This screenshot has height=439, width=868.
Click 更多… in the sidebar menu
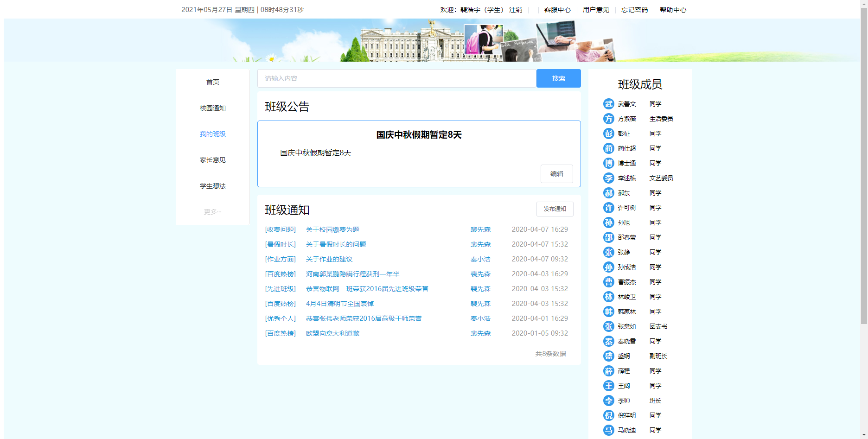(x=212, y=212)
